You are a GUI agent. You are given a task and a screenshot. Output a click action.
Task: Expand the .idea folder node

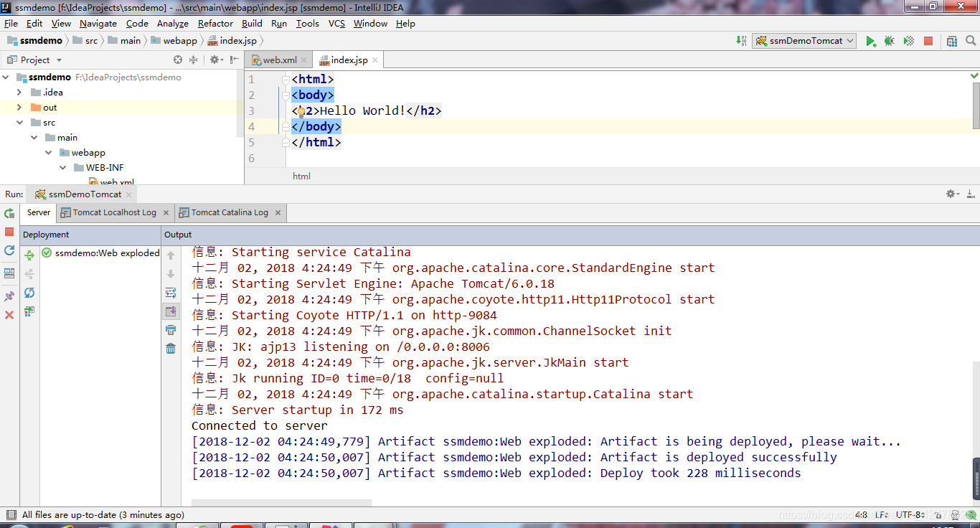20,93
